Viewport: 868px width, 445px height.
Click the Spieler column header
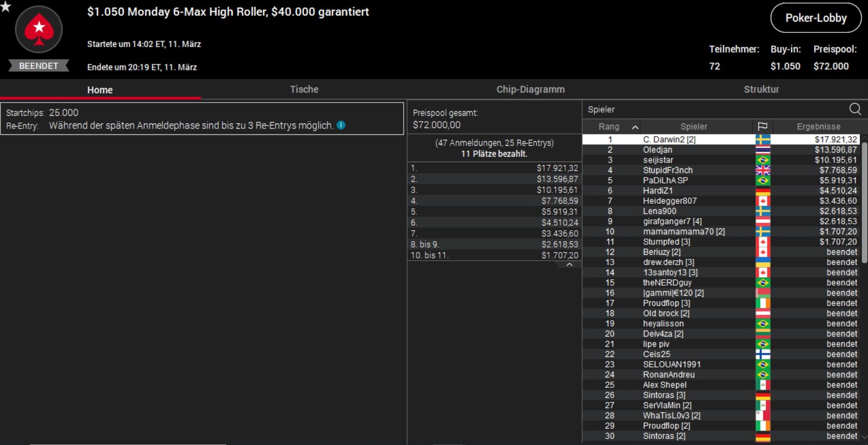tap(693, 127)
